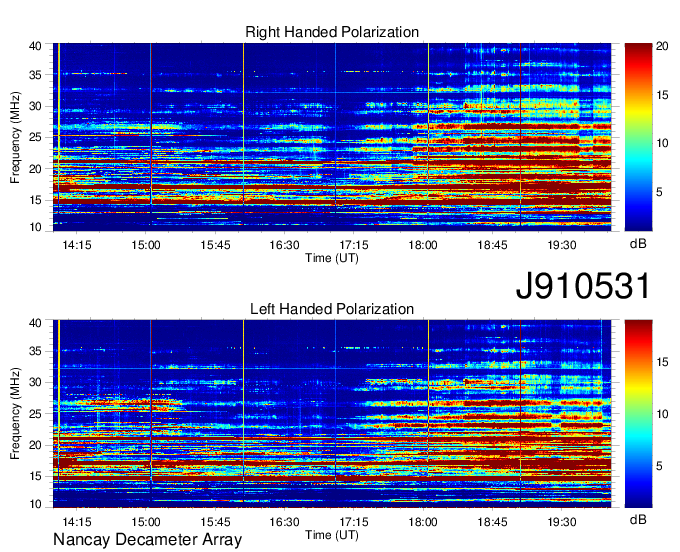Click the 'Left Handed Polarization' plot title
The height and width of the screenshot is (552, 680).
pyautogui.click(x=332, y=309)
